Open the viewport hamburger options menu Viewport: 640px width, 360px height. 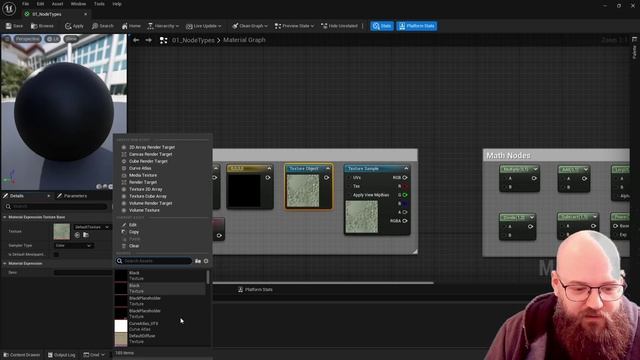[x=7, y=39]
